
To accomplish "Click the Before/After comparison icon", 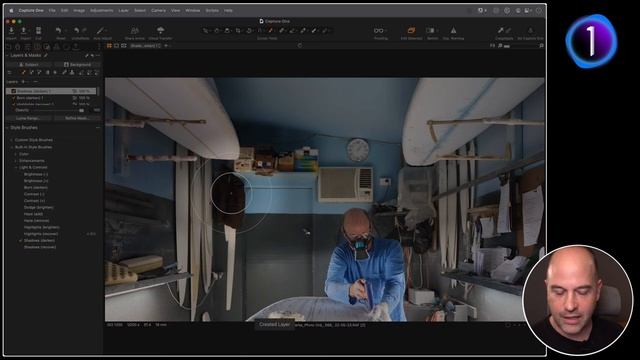I will pyautogui.click(x=430, y=31).
